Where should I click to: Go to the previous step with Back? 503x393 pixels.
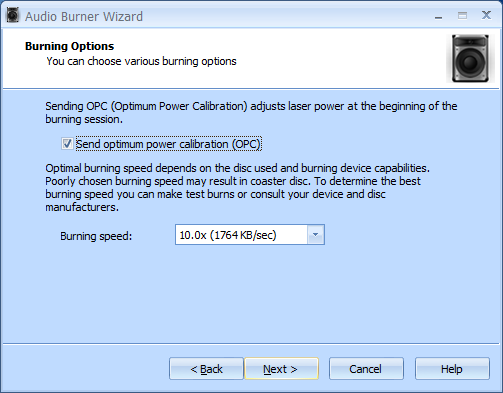click(x=206, y=369)
